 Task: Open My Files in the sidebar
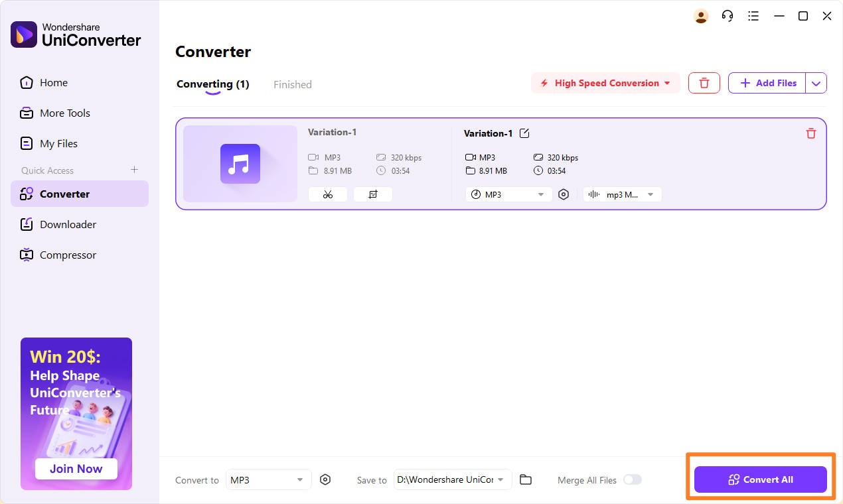point(80,144)
